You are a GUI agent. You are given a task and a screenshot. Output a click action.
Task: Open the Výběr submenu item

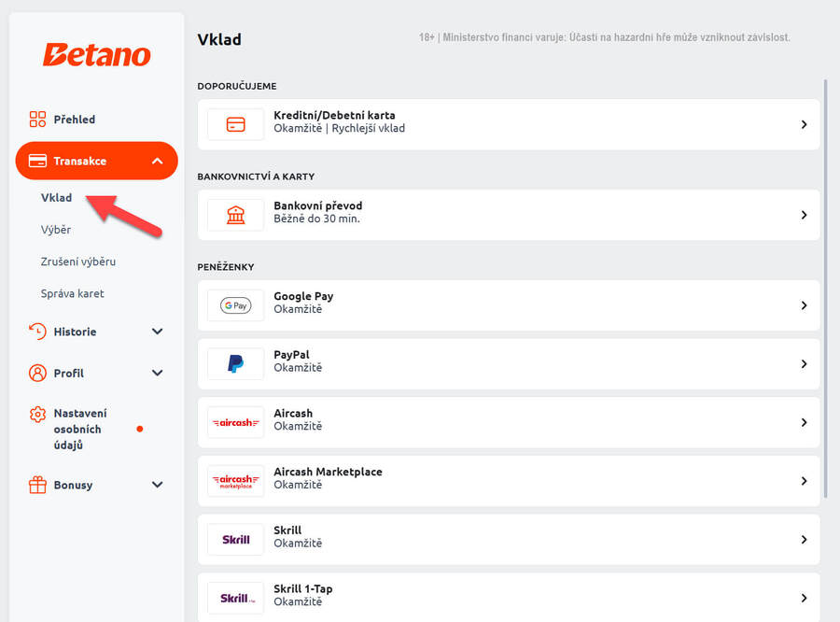click(x=56, y=230)
